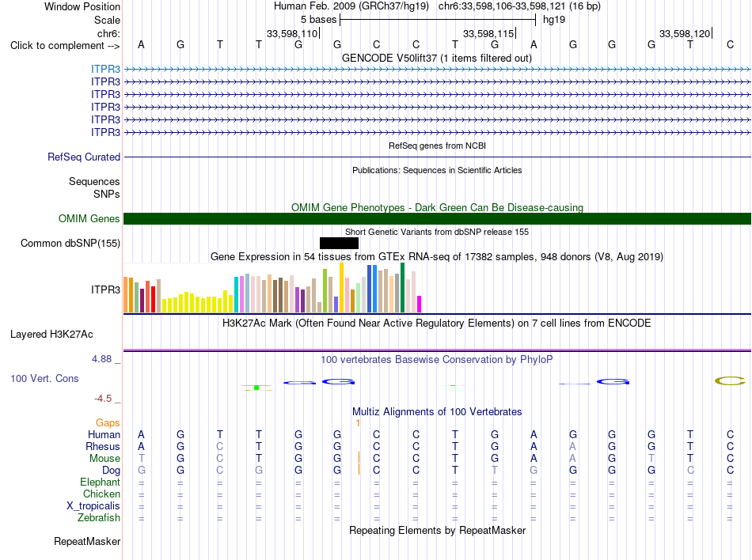Select the X_tropicalis alignment row label

93,506
